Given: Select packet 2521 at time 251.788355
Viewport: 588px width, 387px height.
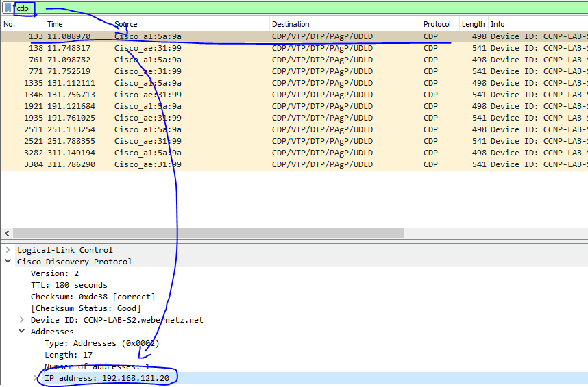Looking at the screenshot, I should pyautogui.click(x=295, y=141).
